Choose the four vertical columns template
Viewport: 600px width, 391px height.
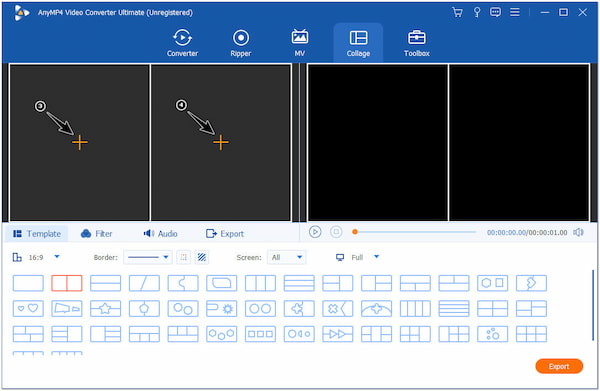coord(415,308)
